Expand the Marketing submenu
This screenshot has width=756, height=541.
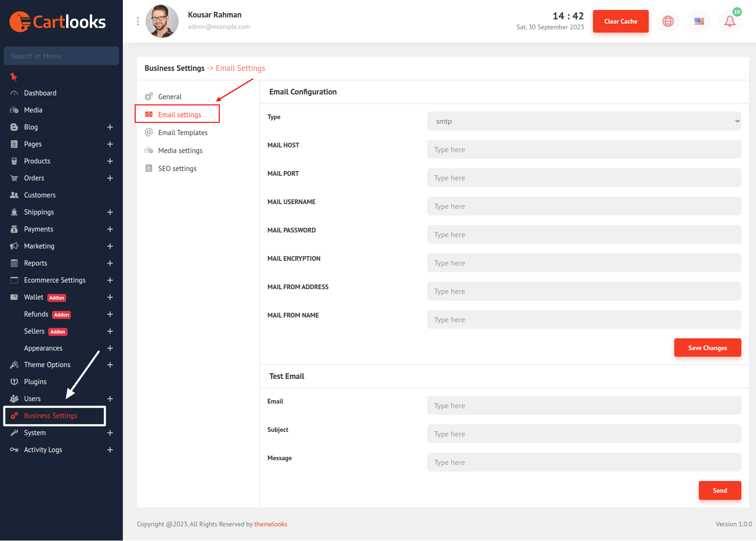110,246
